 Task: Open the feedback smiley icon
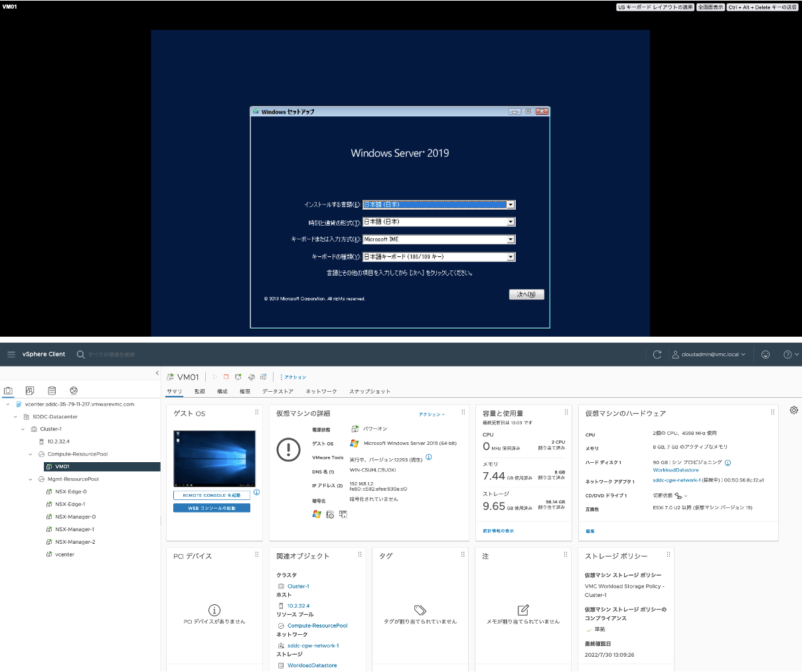[x=765, y=355]
